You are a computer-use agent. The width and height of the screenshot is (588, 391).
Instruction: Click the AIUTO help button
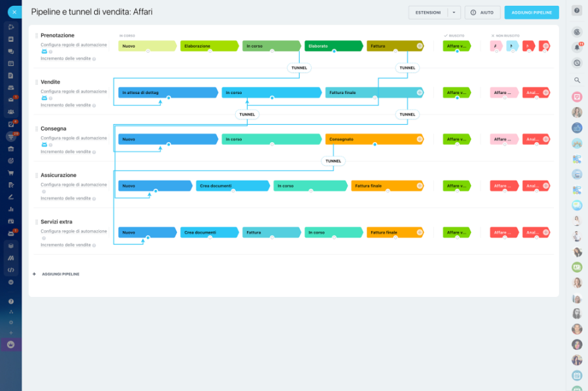pyautogui.click(x=483, y=12)
